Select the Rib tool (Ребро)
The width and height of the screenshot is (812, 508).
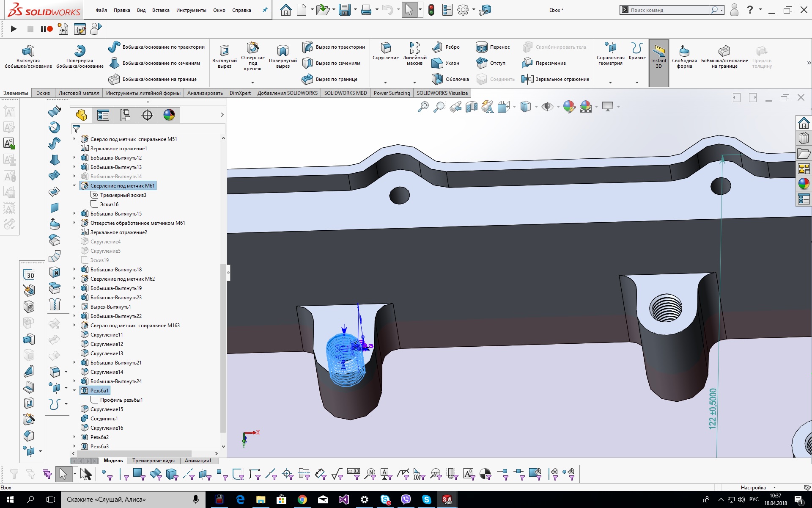click(446, 47)
